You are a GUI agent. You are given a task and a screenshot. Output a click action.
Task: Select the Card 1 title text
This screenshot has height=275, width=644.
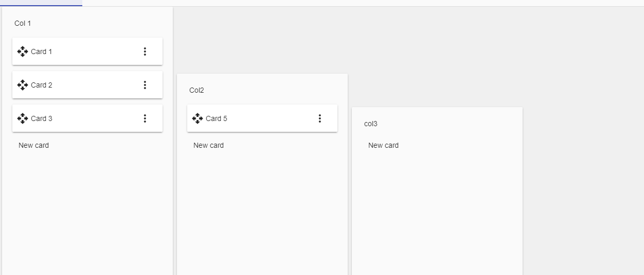[42, 51]
